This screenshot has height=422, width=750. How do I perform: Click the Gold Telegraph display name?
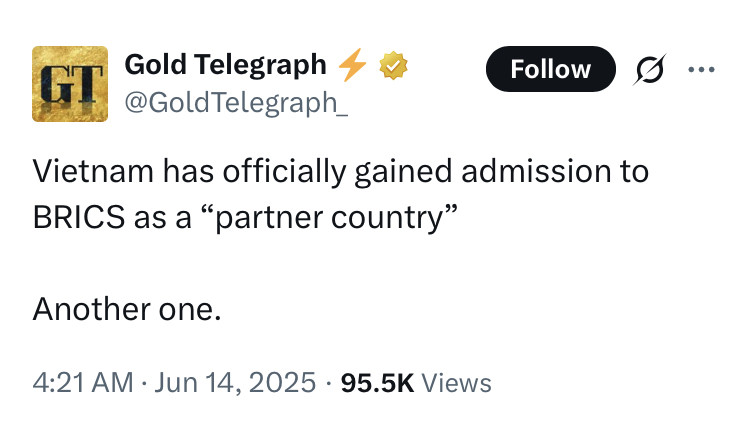point(225,65)
